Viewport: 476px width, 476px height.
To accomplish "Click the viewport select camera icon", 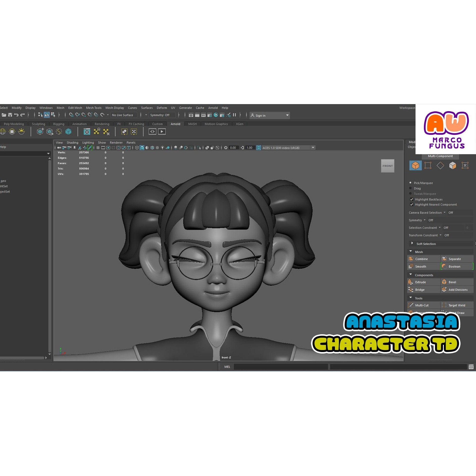I will coord(59,148).
